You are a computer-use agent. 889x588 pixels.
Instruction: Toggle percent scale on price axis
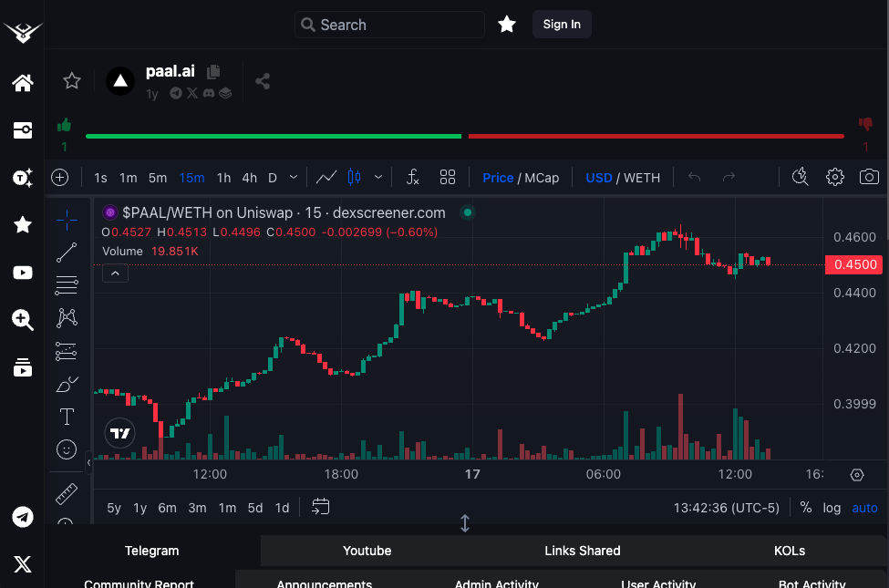tap(806, 508)
